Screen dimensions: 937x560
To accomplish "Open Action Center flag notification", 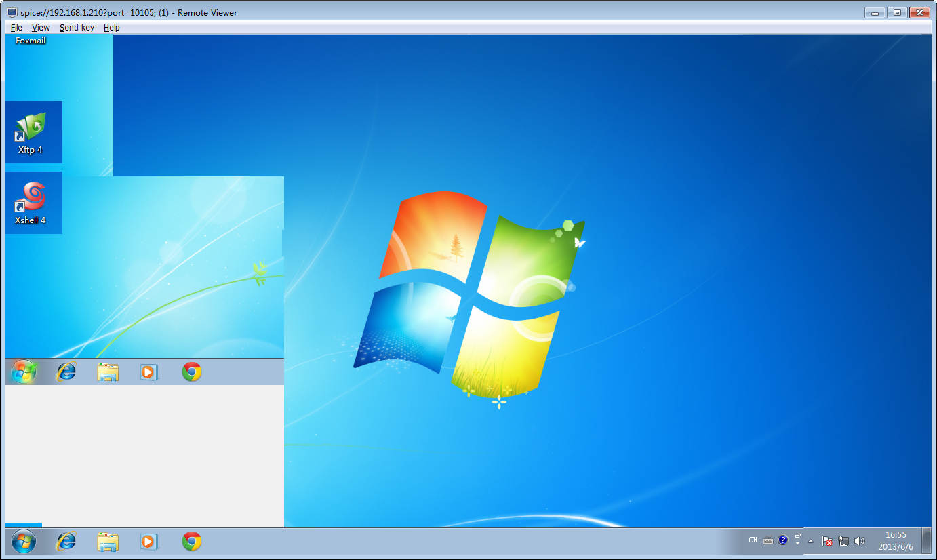I will click(x=827, y=541).
